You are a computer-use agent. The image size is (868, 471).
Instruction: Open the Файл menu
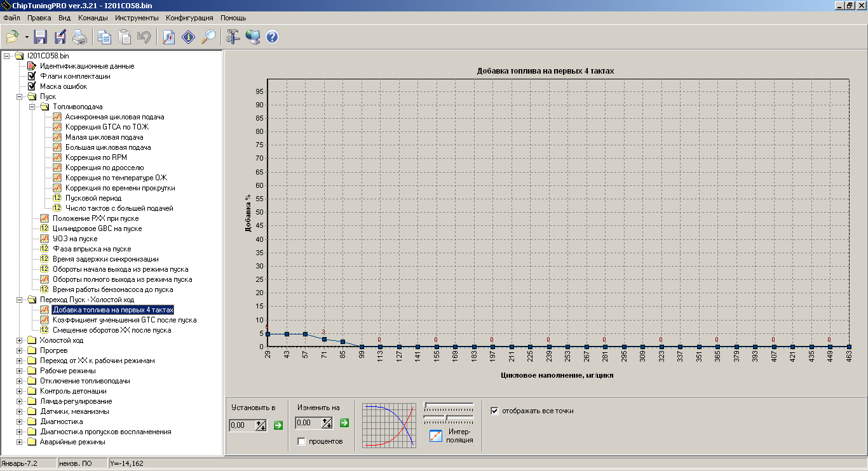point(11,18)
